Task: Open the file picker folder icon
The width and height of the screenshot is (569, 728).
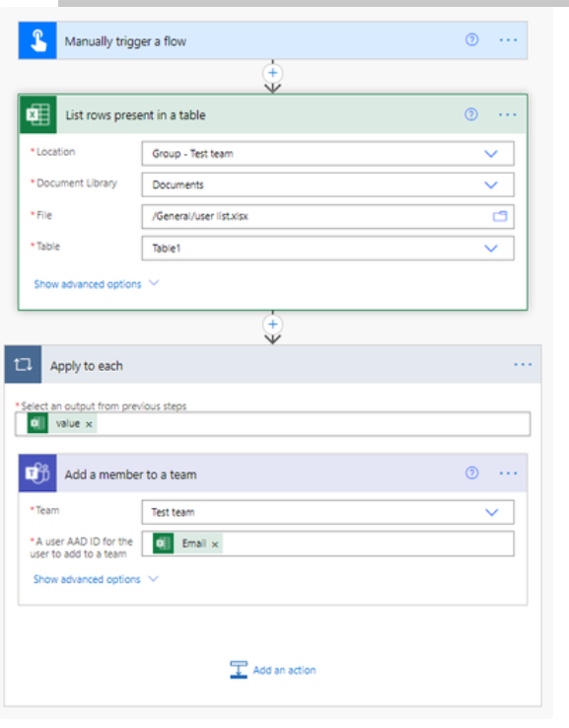Action: pyautogui.click(x=500, y=216)
